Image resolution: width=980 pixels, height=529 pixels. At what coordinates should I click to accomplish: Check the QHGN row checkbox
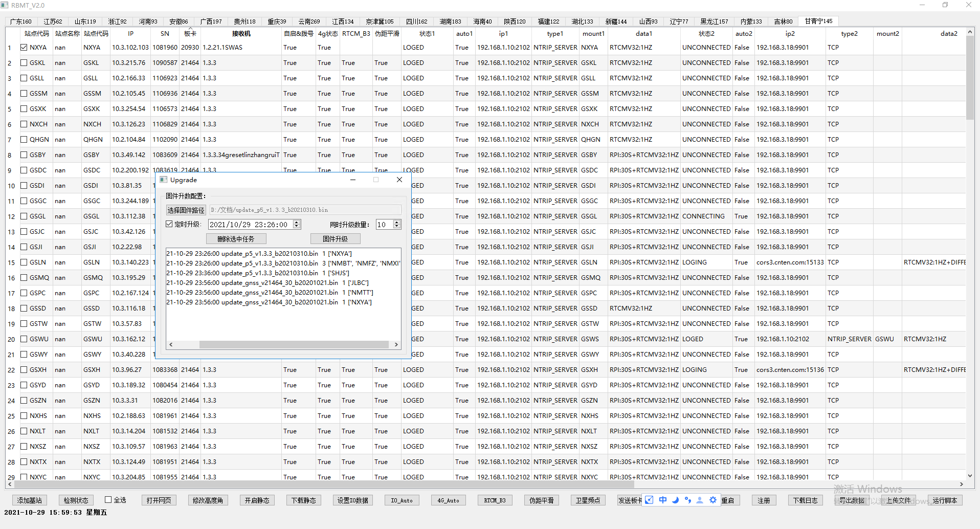point(24,139)
